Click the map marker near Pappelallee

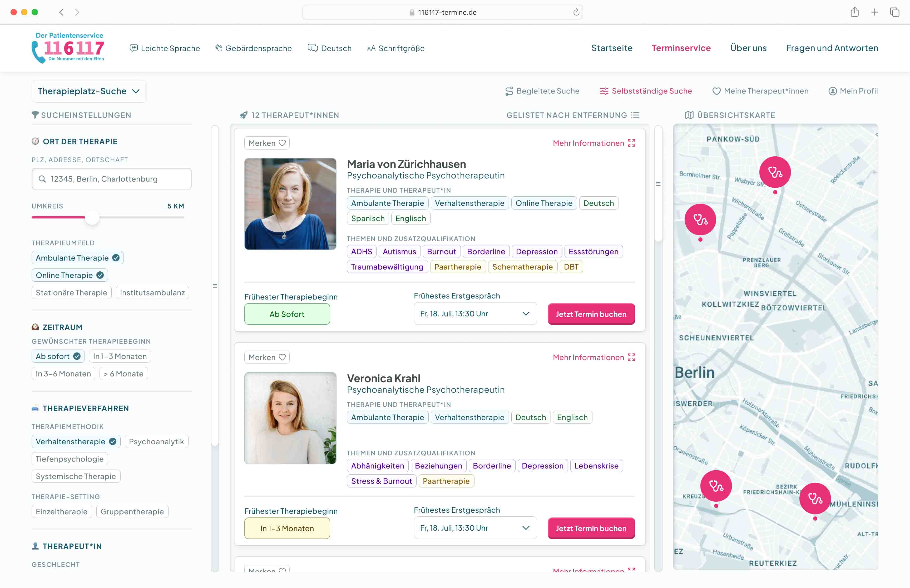click(700, 220)
